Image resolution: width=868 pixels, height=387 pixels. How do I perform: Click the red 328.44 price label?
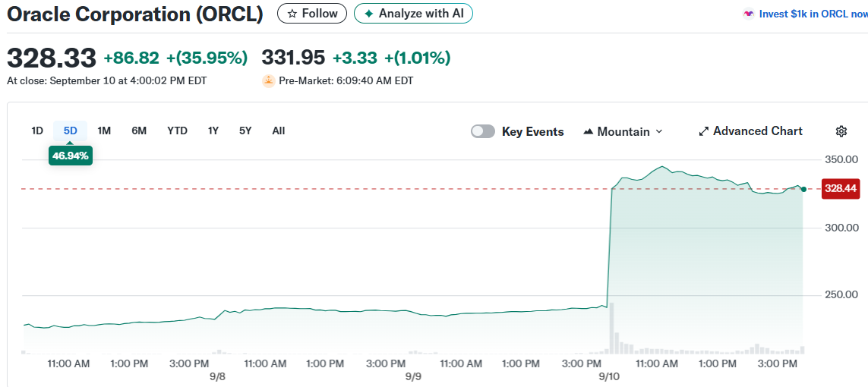pyautogui.click(x=841, y=188)
